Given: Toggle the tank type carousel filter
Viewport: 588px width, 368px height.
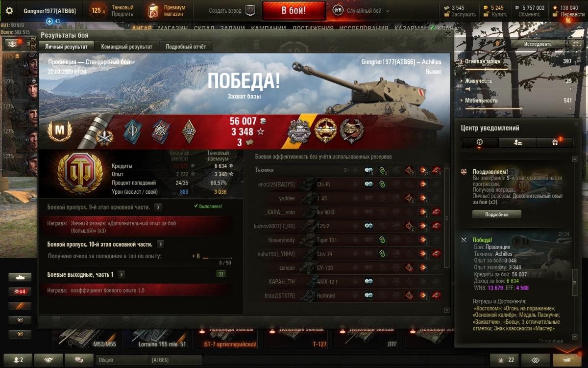Looking at the screenshot, I should [20, 277].
